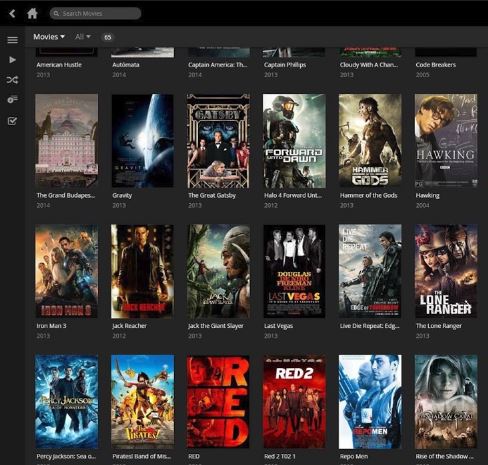488x465 pixels.
Task: Click the Search Movies field
Action: tap(95, 13)
